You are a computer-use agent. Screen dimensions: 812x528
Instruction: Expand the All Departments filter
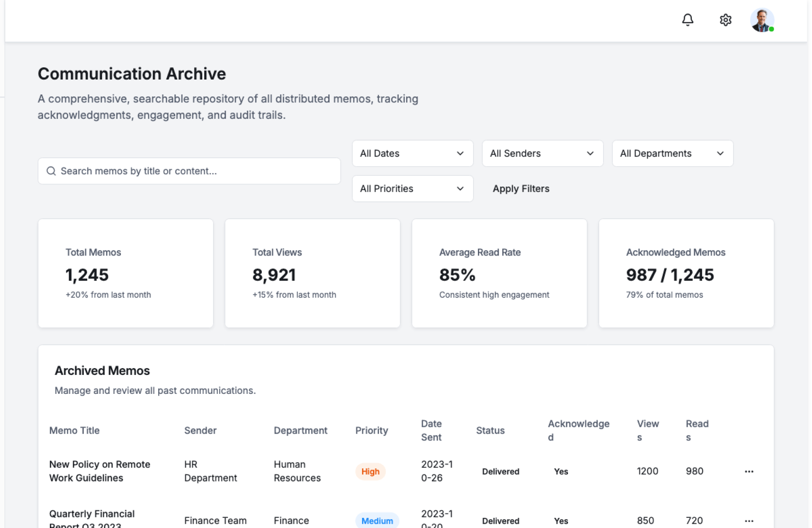(672, 154)
